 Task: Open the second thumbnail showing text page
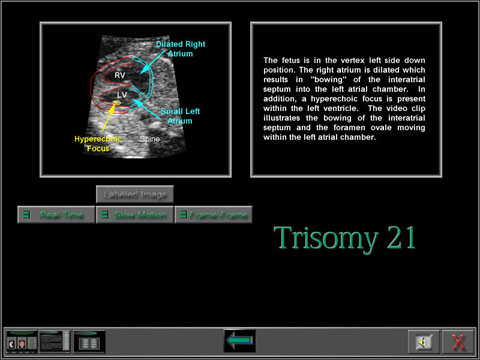click(55, 342)
